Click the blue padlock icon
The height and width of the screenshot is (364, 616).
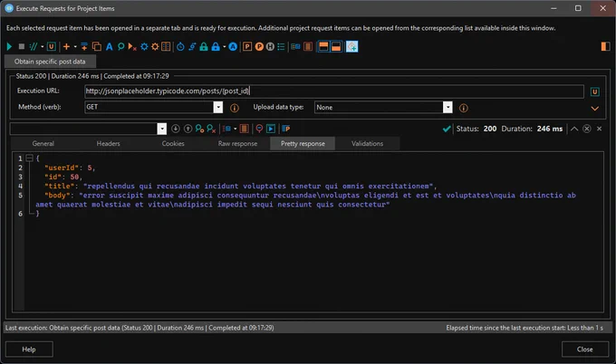[216, 47]
